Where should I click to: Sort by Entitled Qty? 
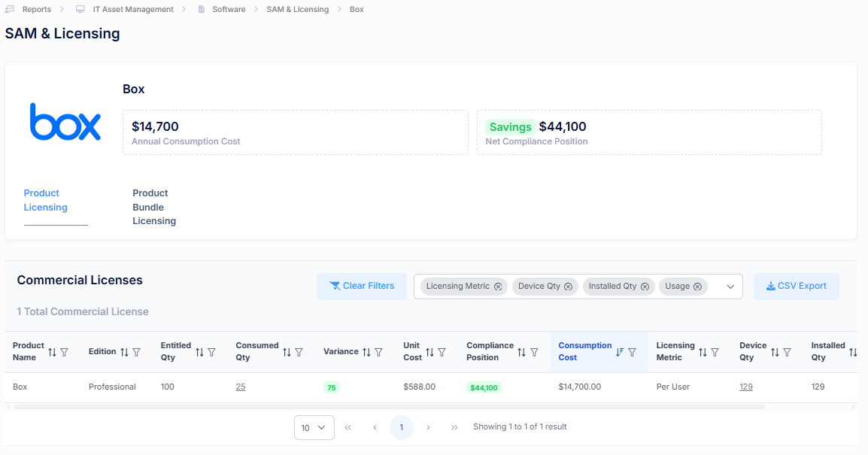click(x=199, y=352)
